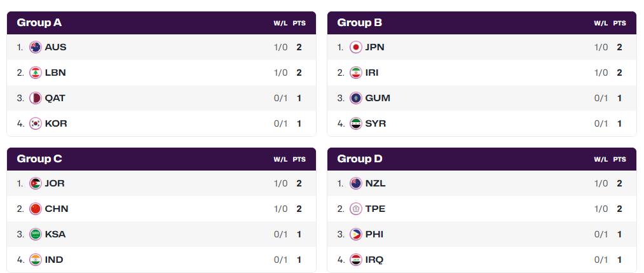Image resolution: width=644 pixels, height=273 pixels.
Task: Click the Group D header title
Action: (360, 158)
